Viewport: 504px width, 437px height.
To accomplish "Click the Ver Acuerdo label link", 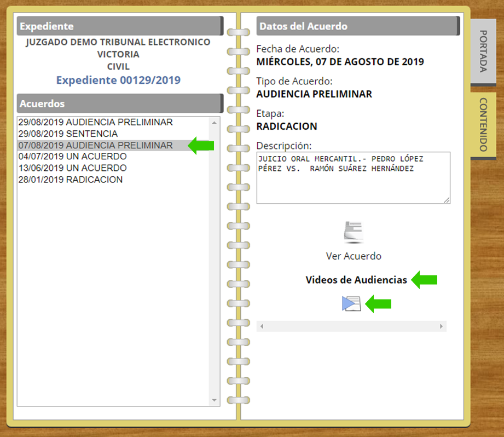I will click(354, 256).
